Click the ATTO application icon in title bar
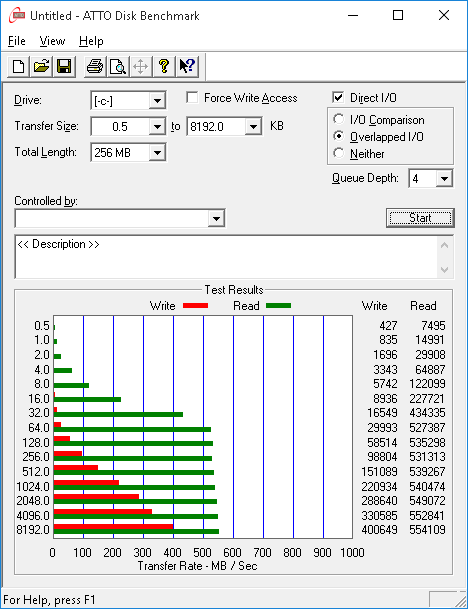The width and height of the screenshot is (468, 609). (x=17, y=16)
